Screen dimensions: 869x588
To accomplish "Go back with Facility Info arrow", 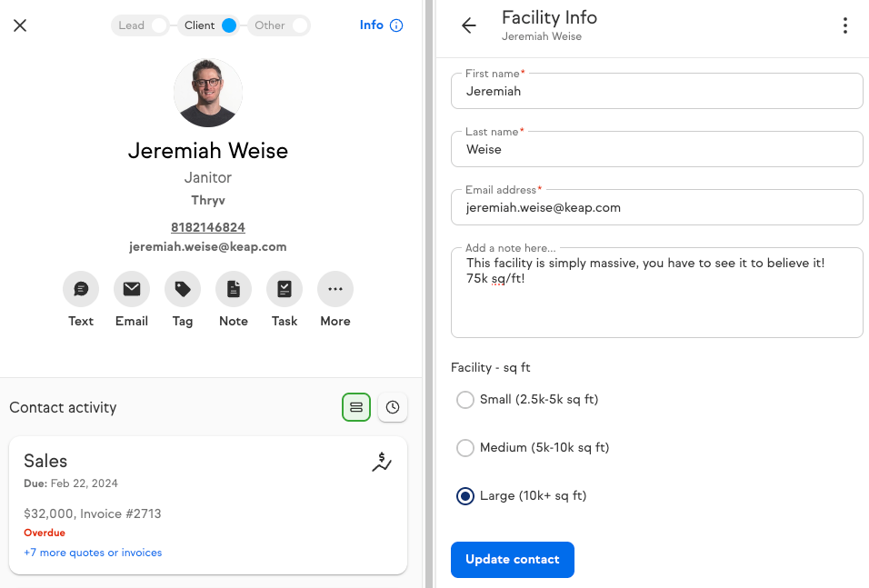I will click(x=469, y=25).
